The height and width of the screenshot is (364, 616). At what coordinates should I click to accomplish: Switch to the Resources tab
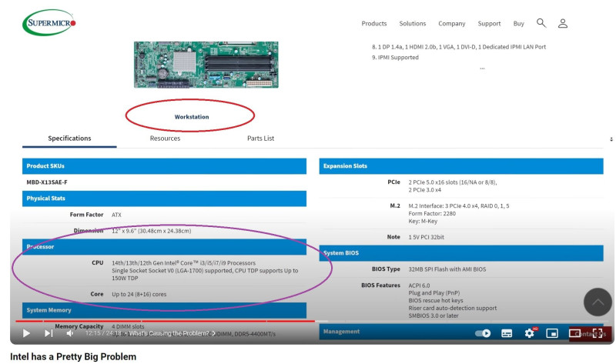pyautogui.click(x=165, y=139)
